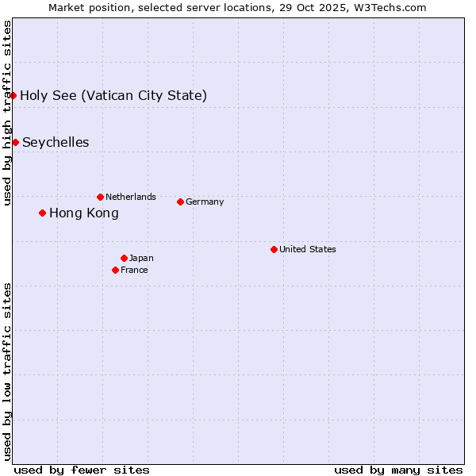
Task: Click the 'United States' text label
Action: click(x=308, y=249)
